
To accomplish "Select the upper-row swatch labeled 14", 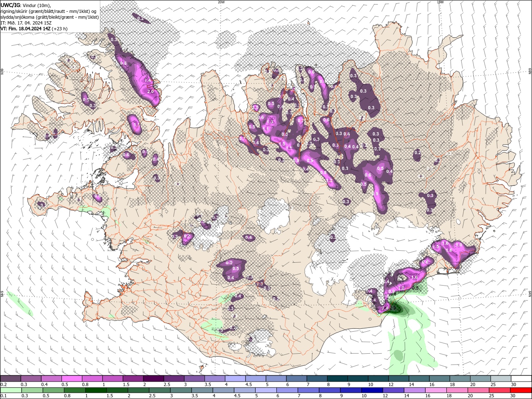I will [x=419, y=379].
